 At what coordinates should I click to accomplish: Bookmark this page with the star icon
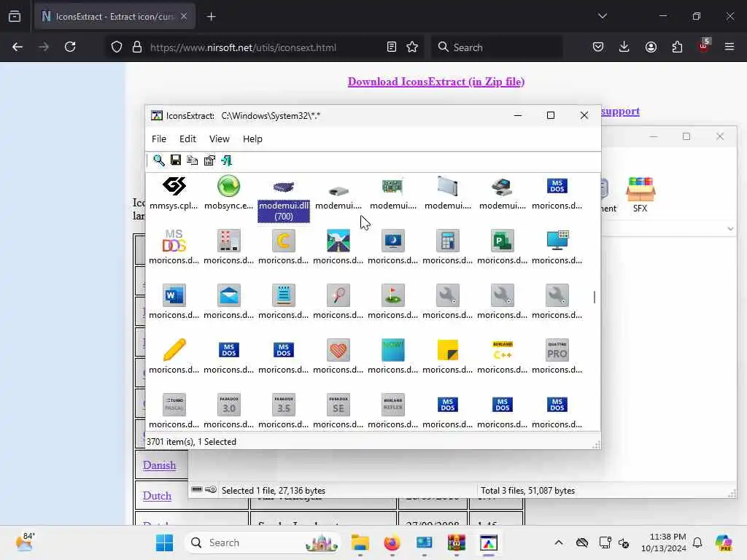(412, 47)
